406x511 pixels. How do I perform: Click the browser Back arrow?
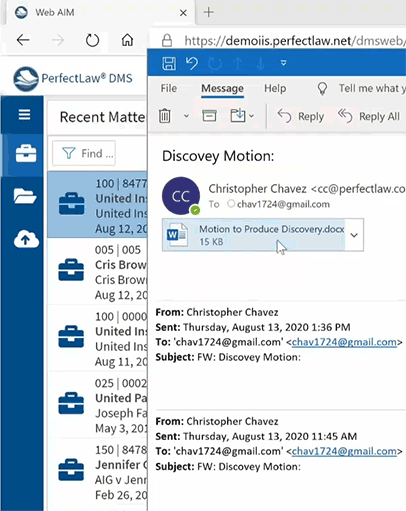(x=23, y=40)
